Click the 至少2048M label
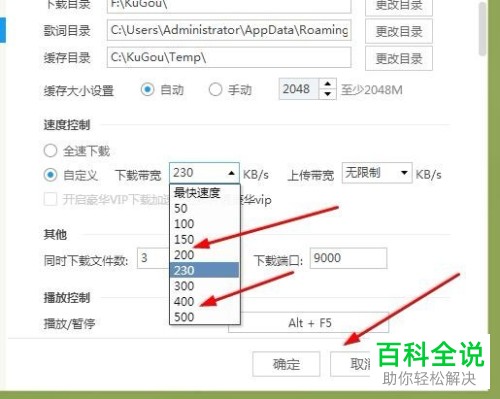Viewport: 500px width, 399px height. click(x=372, y=90)
